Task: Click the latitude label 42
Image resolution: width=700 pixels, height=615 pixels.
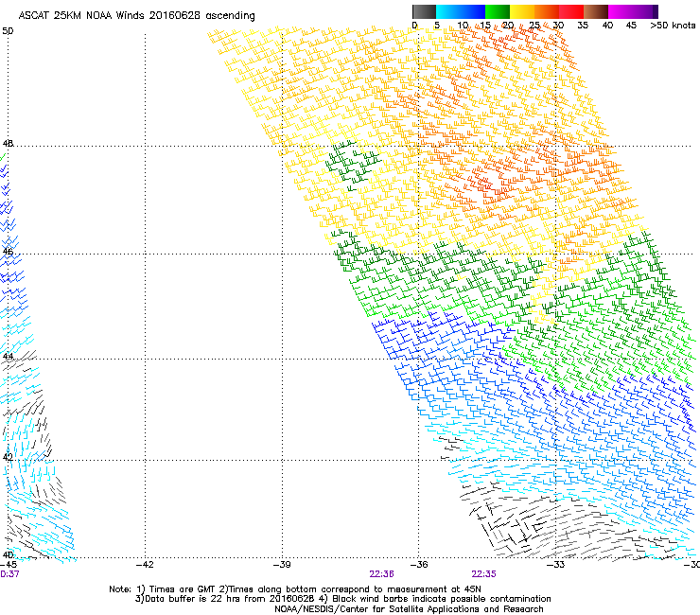Action: pyautogui.click(x=8, y=457)
